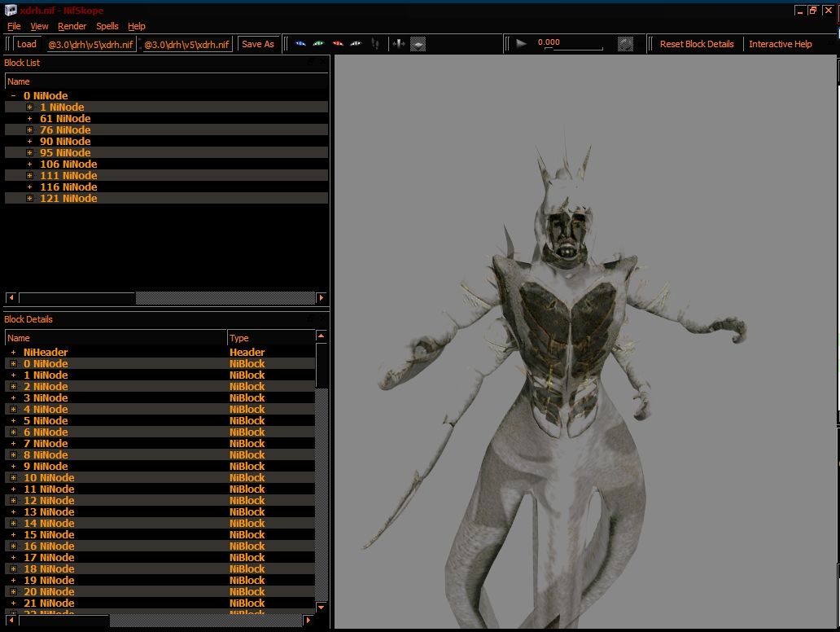The image size is (840, 632).
Task: Click right scroll arrow in Block List
Action: pyautogui.click(x=321, y=297)
